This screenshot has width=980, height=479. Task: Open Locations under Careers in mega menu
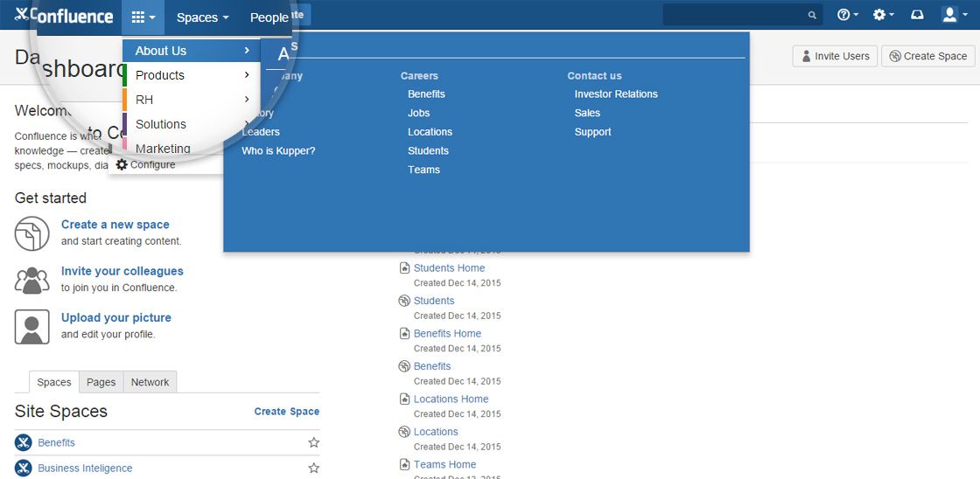tap(430, 132)
